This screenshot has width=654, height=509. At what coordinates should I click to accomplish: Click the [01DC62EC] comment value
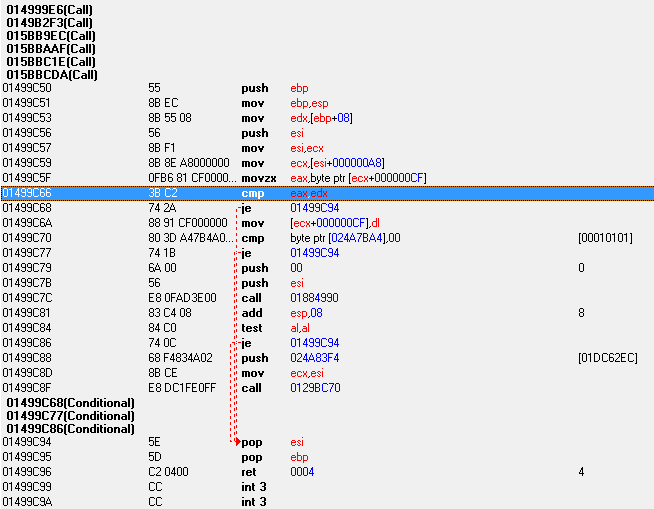coord(607,358)
